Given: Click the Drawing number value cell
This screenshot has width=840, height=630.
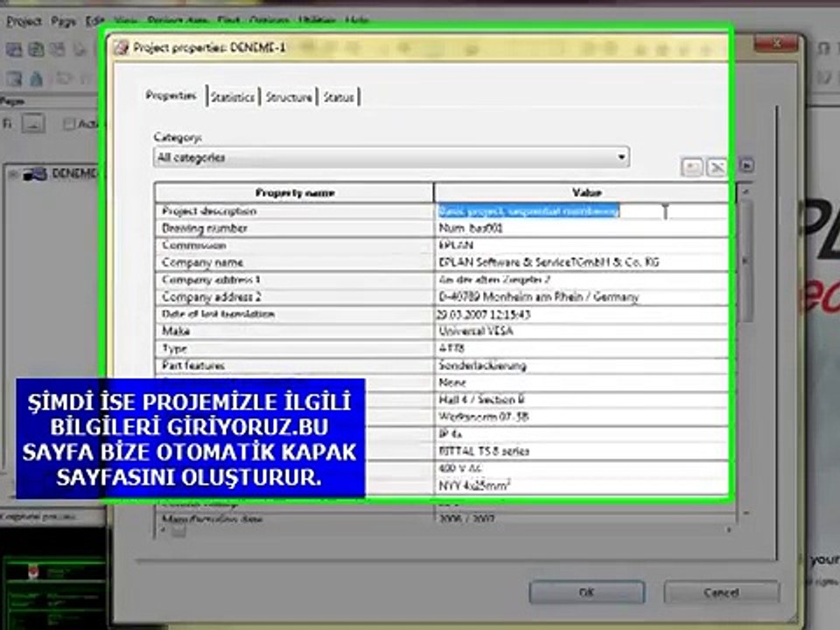Looking at the screenshot, I should tap(581, 228).
